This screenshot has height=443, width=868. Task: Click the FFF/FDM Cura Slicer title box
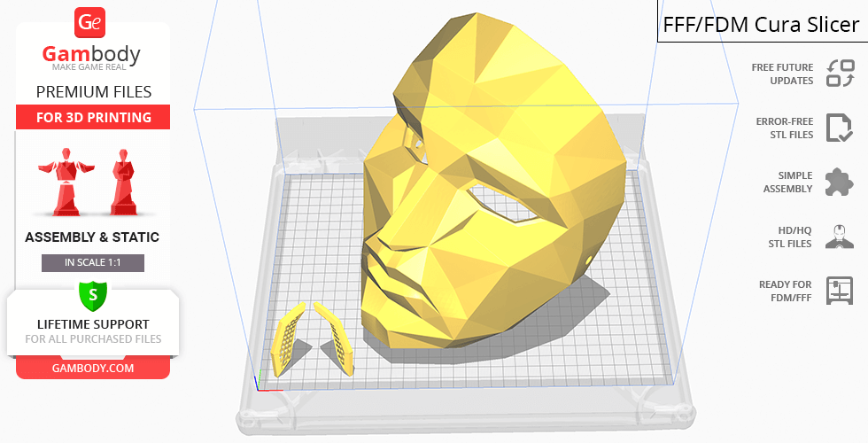click(x=763, y=22)
